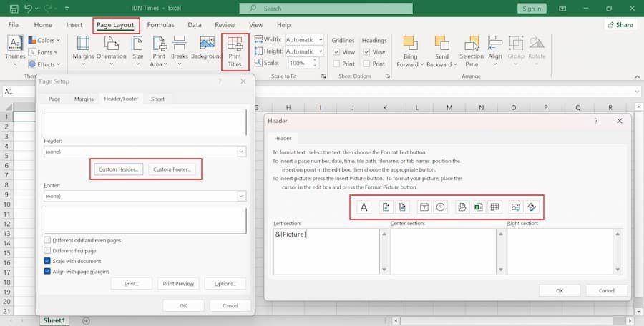Click the Format Picture icon in Header dialog
Screen dimensions: 644x326
532,207
